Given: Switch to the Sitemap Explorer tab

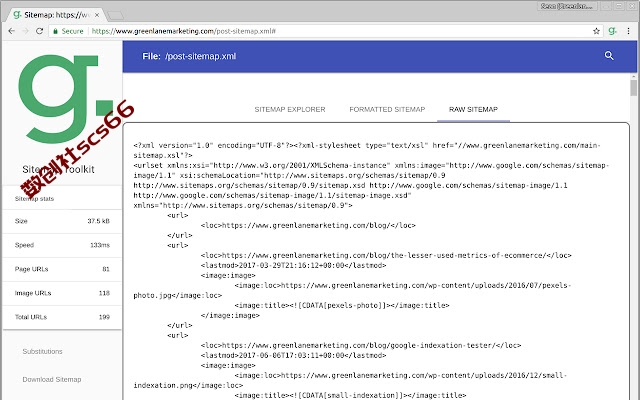Looking at the screenshot, I should [290, 109].
